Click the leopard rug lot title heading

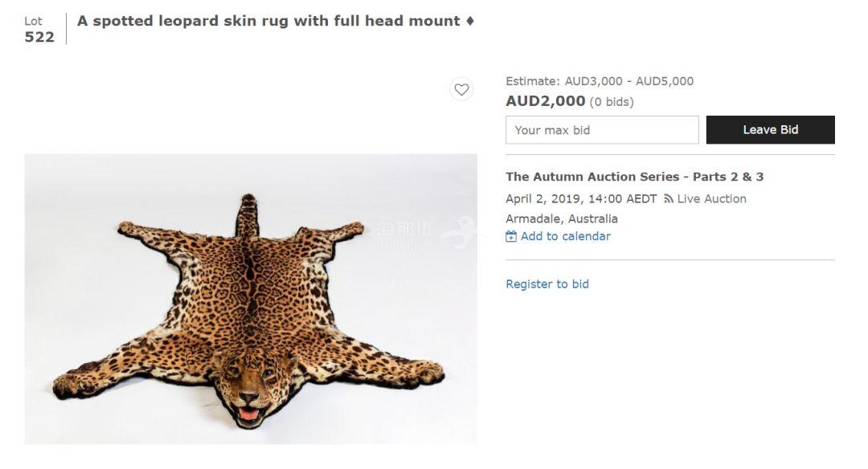(x=268, y=21)
